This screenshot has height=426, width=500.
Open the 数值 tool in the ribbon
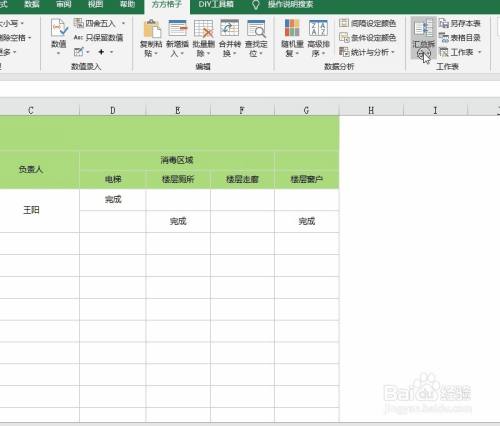point(59,37)
